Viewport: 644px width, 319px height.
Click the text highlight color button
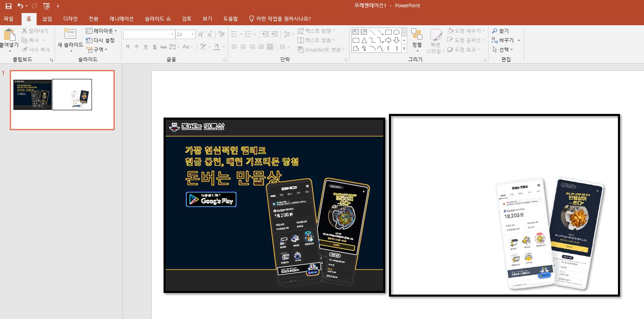click(203, 47)
